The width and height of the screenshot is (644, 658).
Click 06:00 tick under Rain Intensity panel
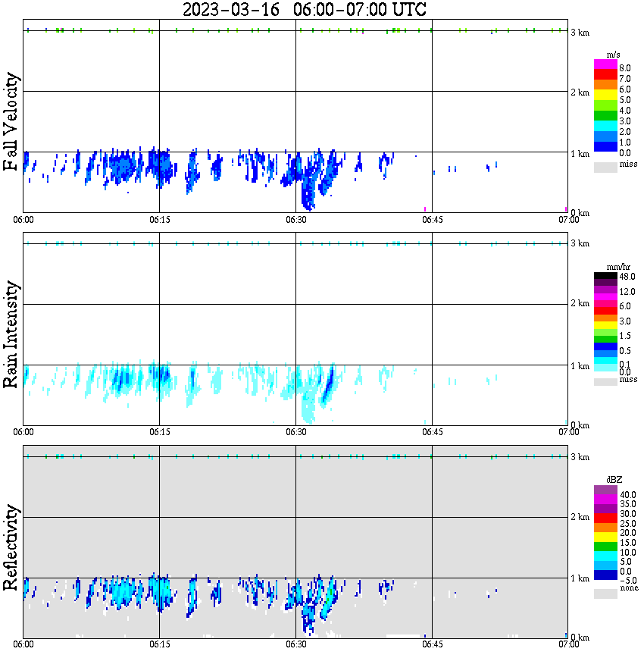point(23,432)
